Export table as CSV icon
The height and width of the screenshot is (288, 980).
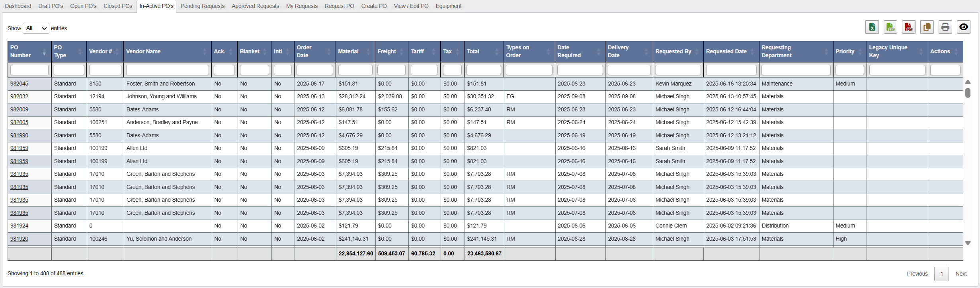coord(890,27)
